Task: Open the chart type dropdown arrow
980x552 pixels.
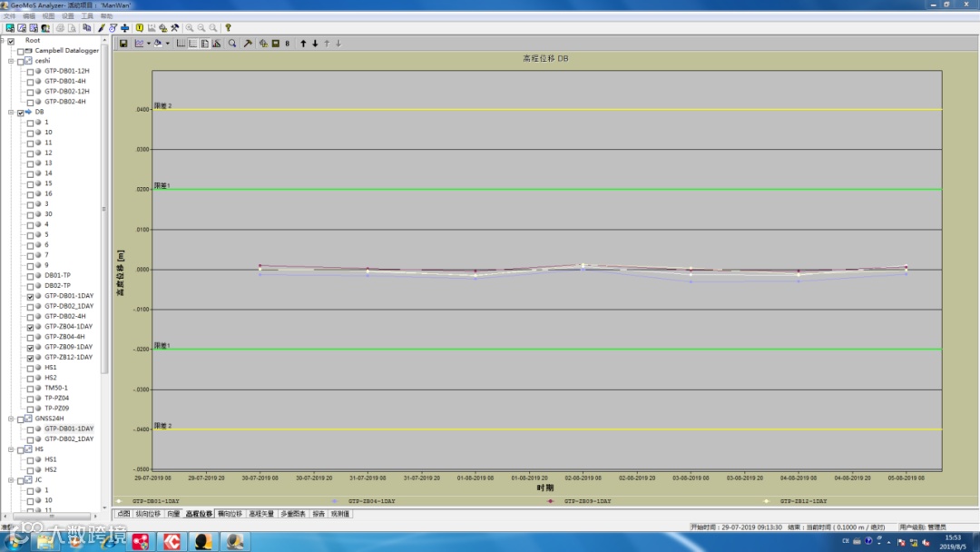Action: tap(149, 44)
